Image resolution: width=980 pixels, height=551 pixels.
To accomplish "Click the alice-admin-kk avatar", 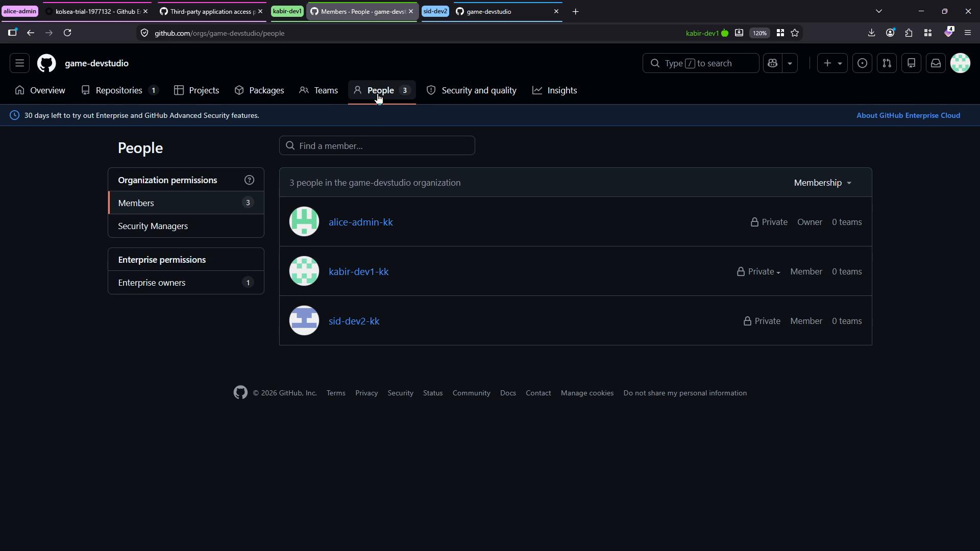I will tap(304, 221).
